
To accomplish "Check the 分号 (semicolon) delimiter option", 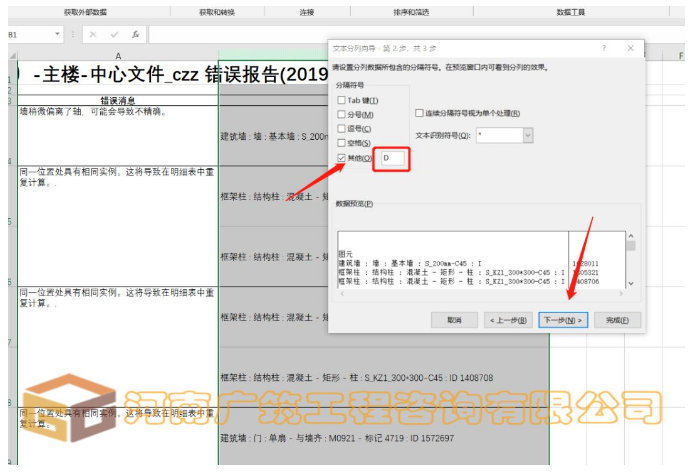I will click(343, 115).
